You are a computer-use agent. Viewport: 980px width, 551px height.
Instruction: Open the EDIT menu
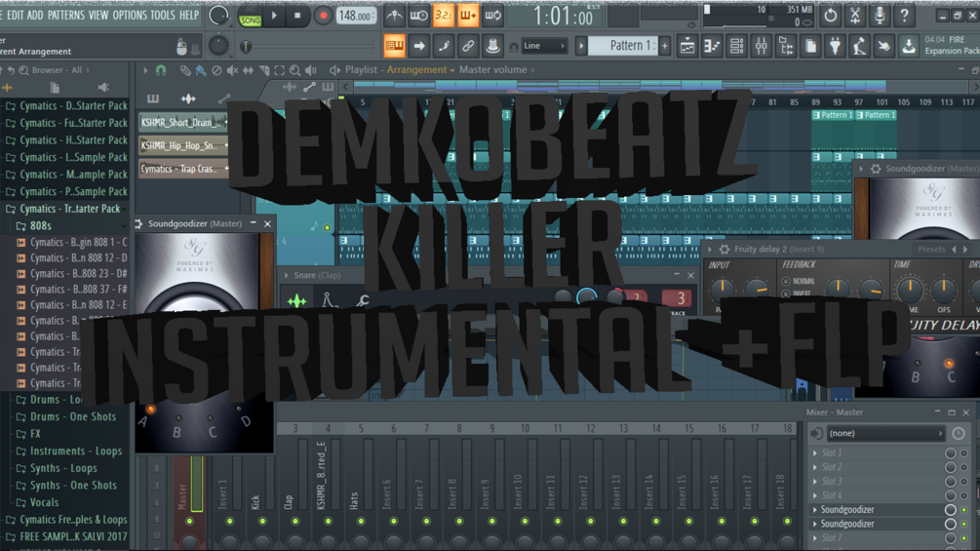[16, 15]
